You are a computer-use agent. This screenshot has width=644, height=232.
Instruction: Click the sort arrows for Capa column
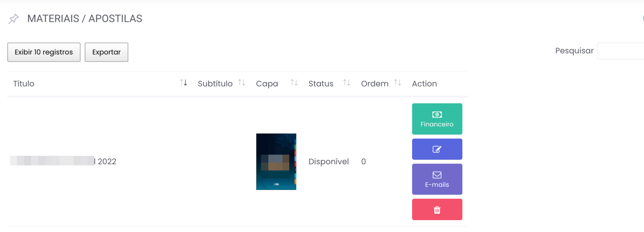click(294, 83)
